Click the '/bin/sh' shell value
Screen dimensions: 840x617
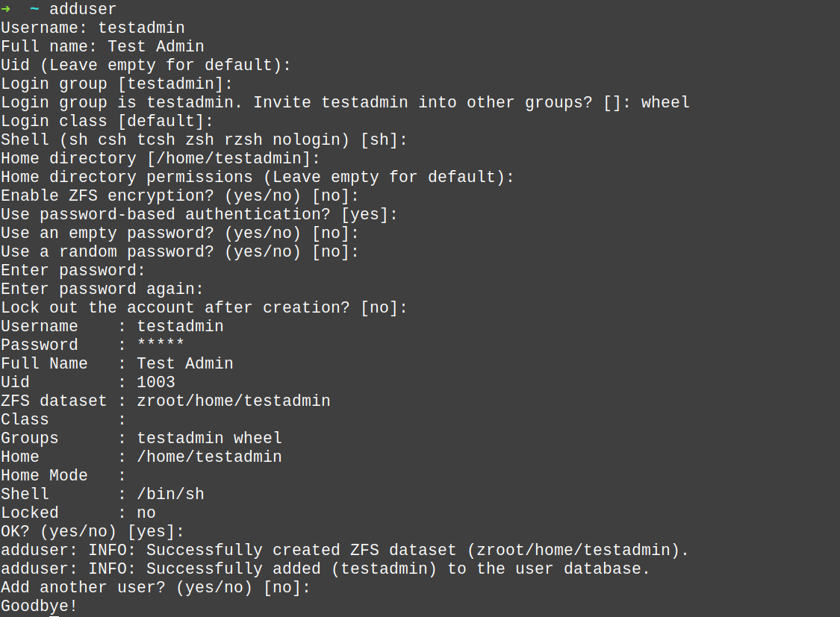pyautogui.click(x=170, y=494)
